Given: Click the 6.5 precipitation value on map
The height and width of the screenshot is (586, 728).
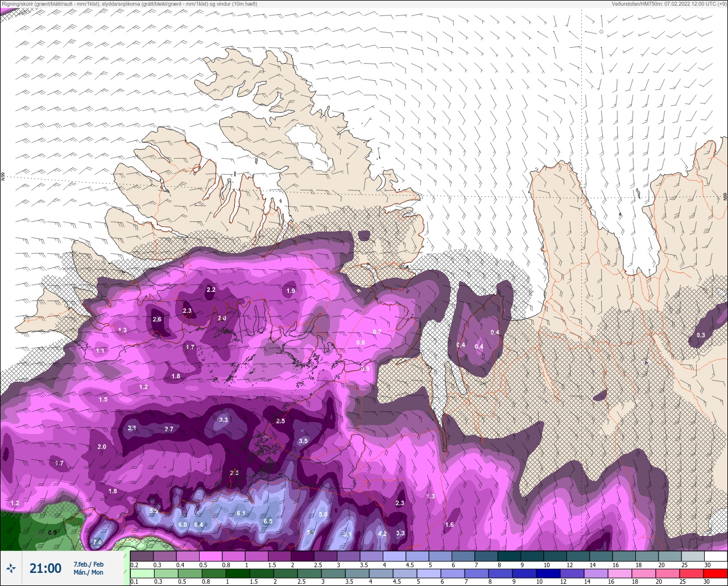Looking at the screenshot, I should coord(268,521).
